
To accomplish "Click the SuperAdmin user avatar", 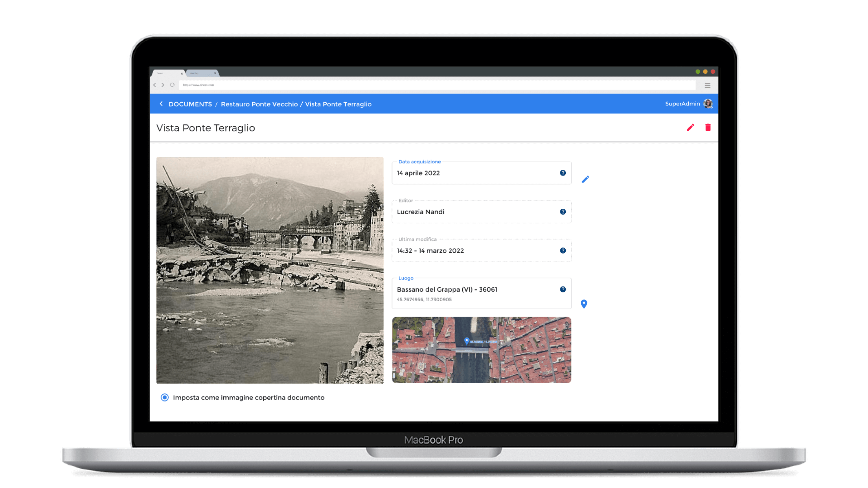I will pyautogui.click(x=708, y=104).
